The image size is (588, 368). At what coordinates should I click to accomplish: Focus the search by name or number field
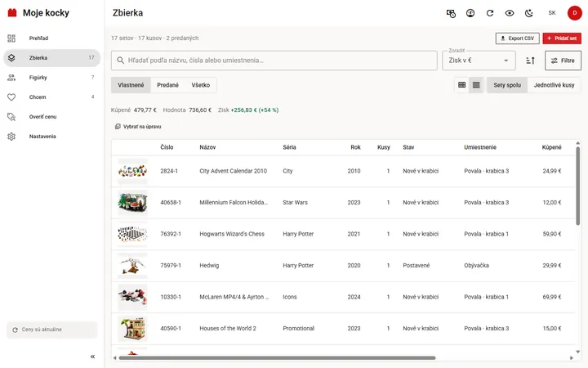(274, 61)
